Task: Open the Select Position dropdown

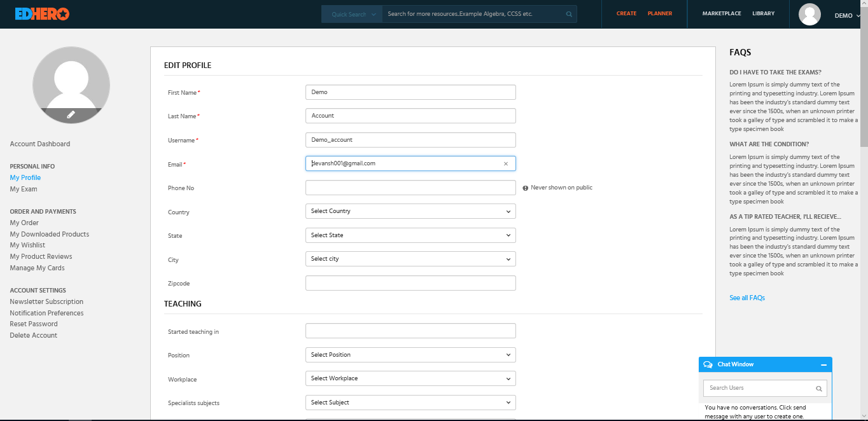Action: coord(410,355)
